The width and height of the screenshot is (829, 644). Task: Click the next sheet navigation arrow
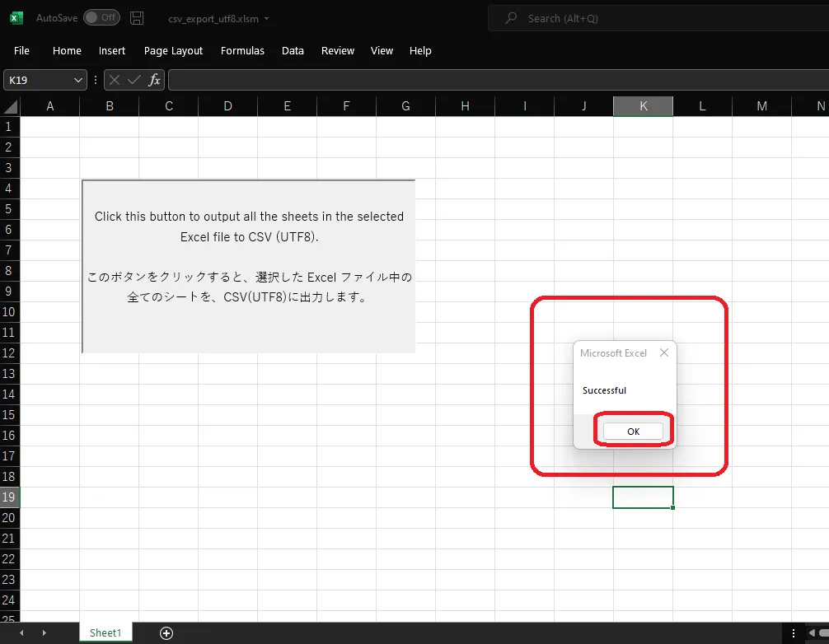[x=44, y=632]
